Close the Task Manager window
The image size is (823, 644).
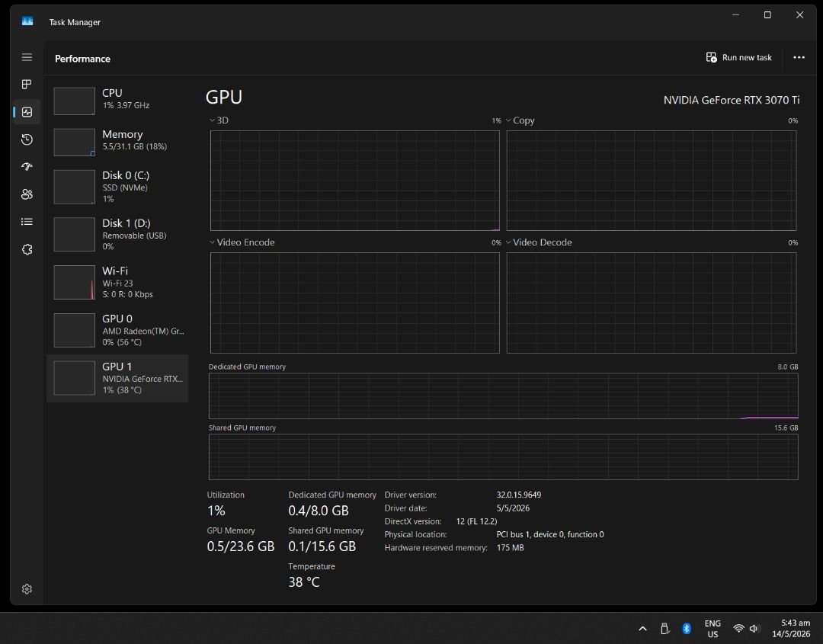(799, 14)
